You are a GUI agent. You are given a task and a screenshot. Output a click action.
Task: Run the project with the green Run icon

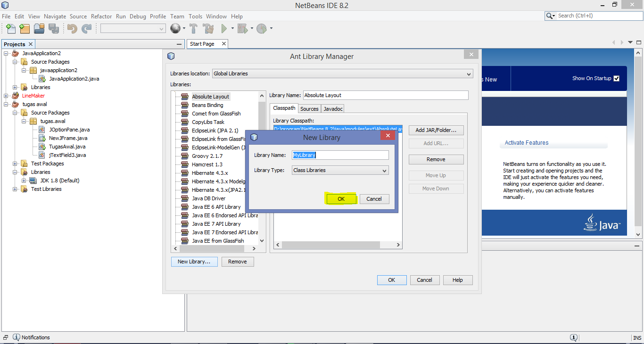223,29
